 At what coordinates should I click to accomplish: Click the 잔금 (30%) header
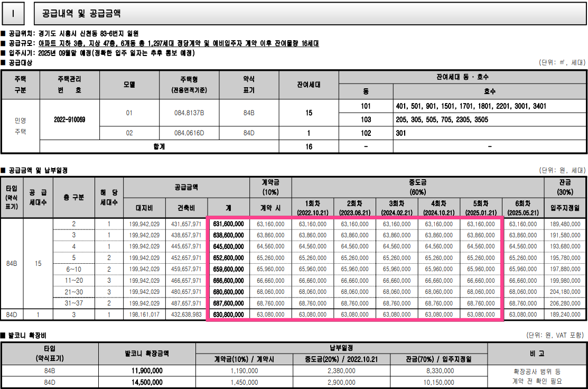(565, 187)
